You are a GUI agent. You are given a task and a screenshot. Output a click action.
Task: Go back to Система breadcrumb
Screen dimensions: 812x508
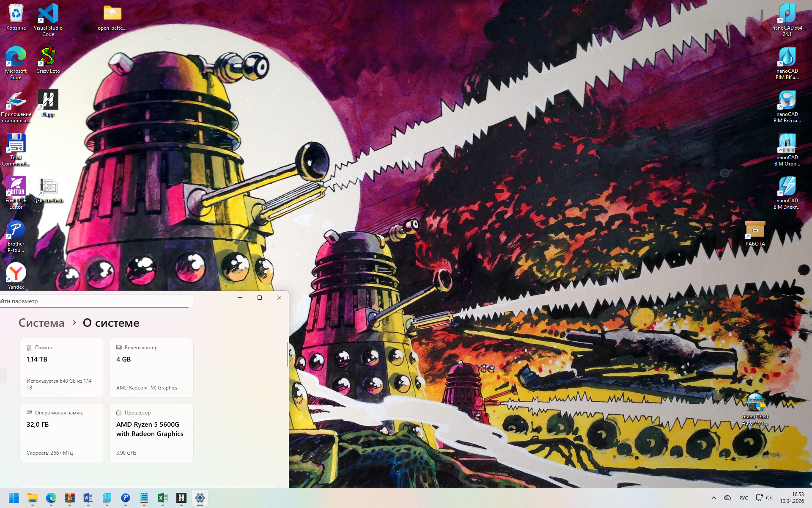point(41,323)
